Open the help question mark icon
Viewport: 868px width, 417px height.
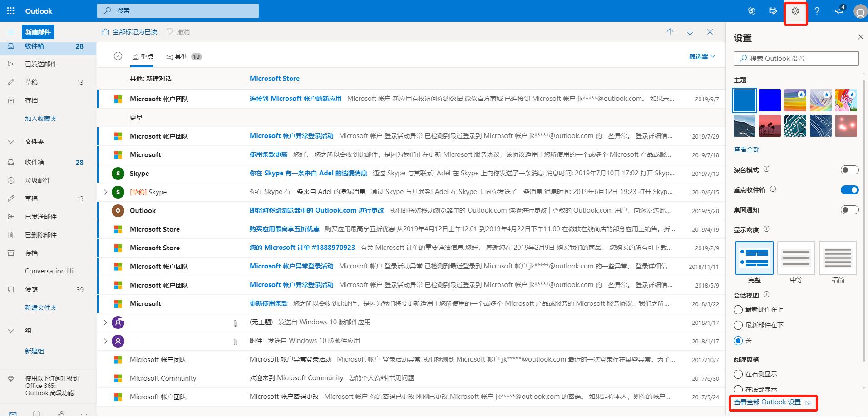pyautogui.click(x=817, y=11)
